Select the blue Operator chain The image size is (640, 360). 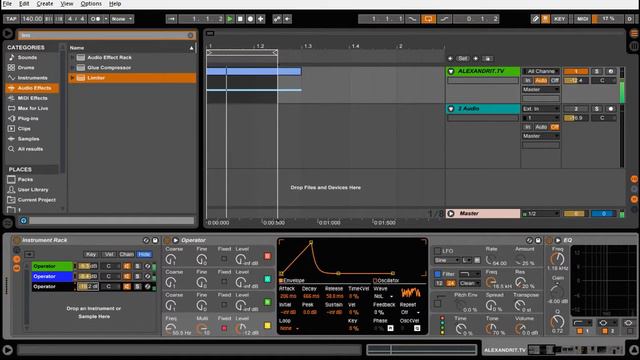pyautogui.click(x=52, y=276)
